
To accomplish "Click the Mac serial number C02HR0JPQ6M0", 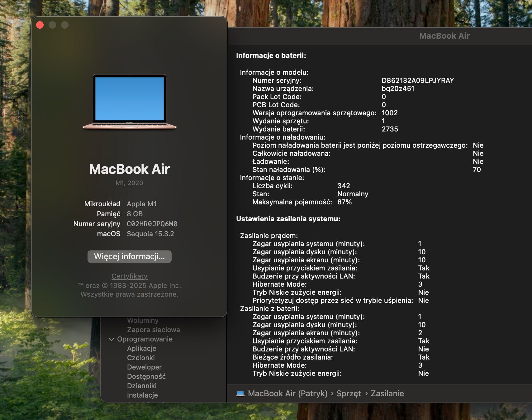I will coord(152,224).
